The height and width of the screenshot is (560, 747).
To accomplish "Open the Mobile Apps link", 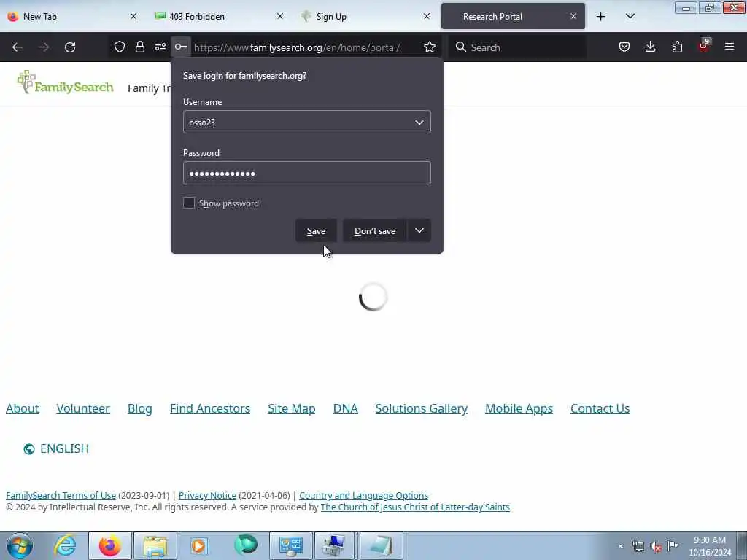I will (519, 408).
